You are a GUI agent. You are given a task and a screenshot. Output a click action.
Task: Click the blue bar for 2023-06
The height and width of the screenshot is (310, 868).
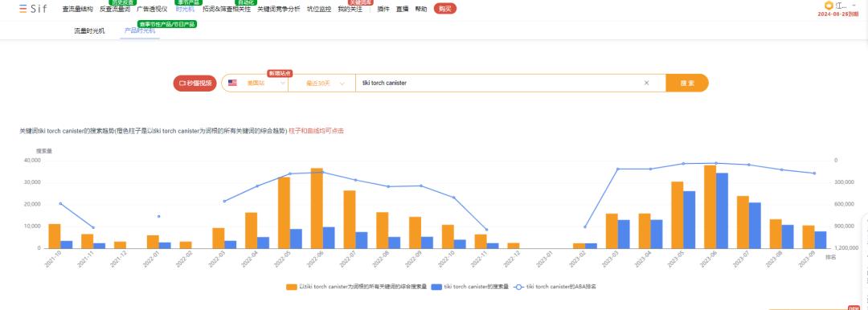coord(722,210)
